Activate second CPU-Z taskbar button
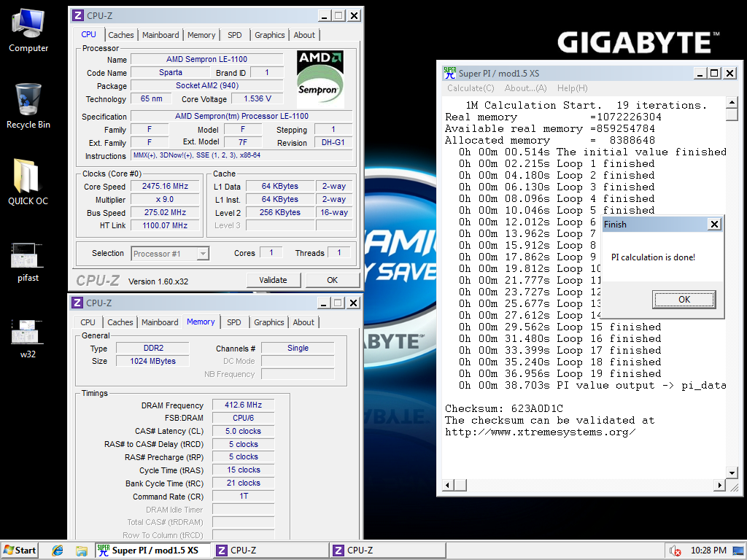The image size is (747, 560). point(387,551)
